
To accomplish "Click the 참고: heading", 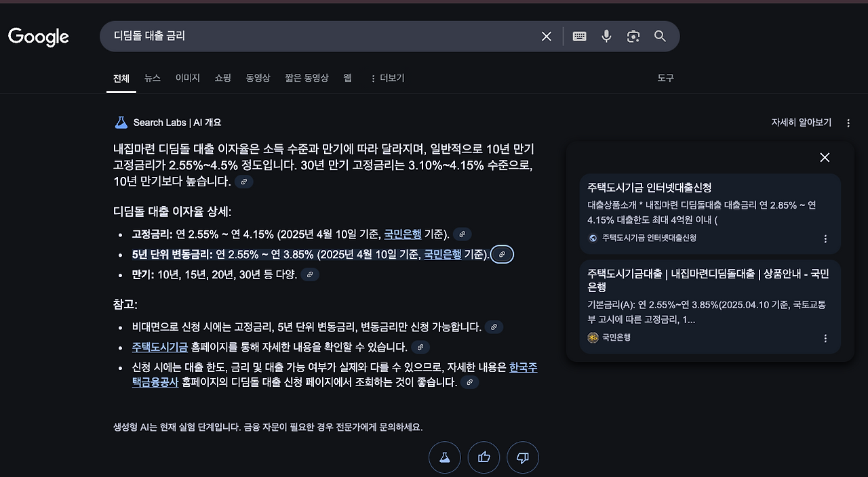I will coord(125,304).
